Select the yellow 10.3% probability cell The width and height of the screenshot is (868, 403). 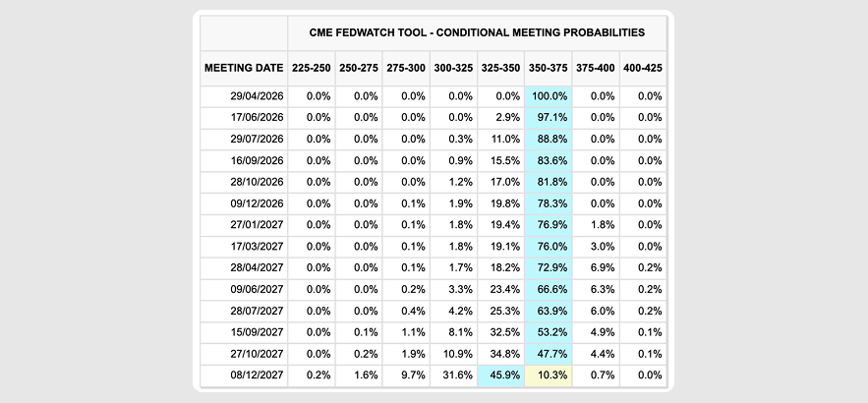point(549,375)
